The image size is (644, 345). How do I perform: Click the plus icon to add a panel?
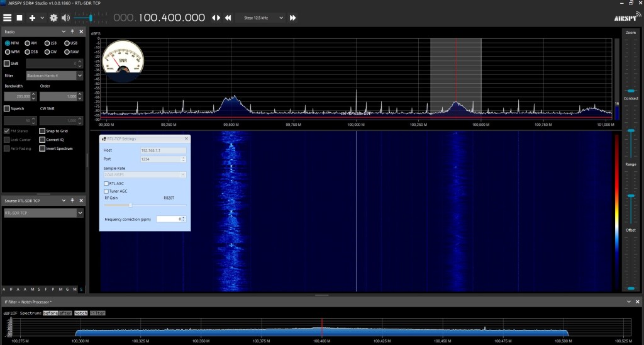(32, 18)
